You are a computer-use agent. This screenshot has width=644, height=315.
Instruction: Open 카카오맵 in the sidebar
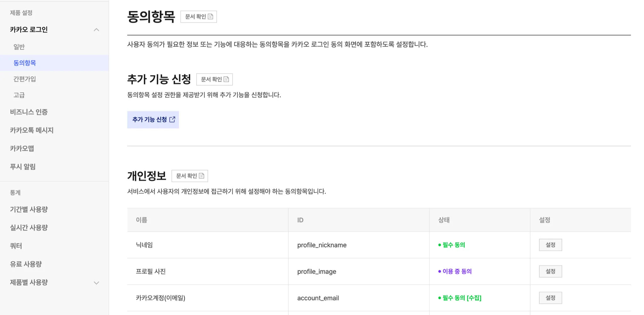click(x=22, y=148)
